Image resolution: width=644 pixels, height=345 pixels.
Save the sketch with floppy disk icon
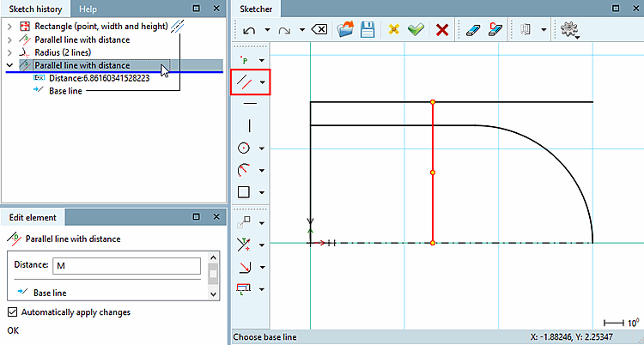pos(368,30)
